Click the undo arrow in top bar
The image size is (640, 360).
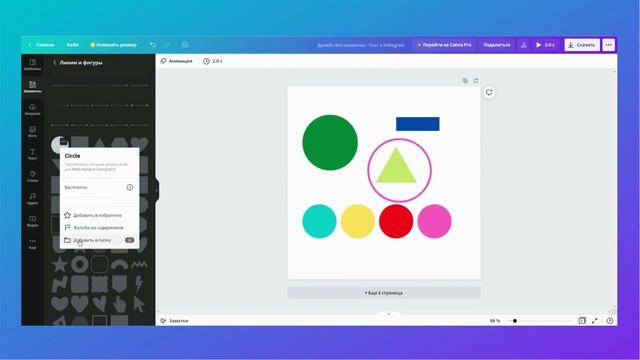(x=153, y=45)
